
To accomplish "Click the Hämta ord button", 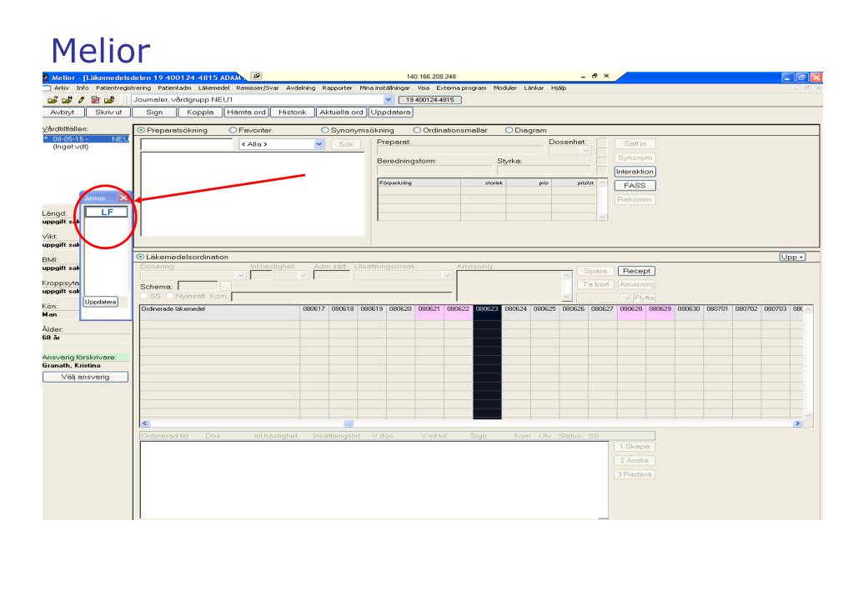I will (247, 112).
